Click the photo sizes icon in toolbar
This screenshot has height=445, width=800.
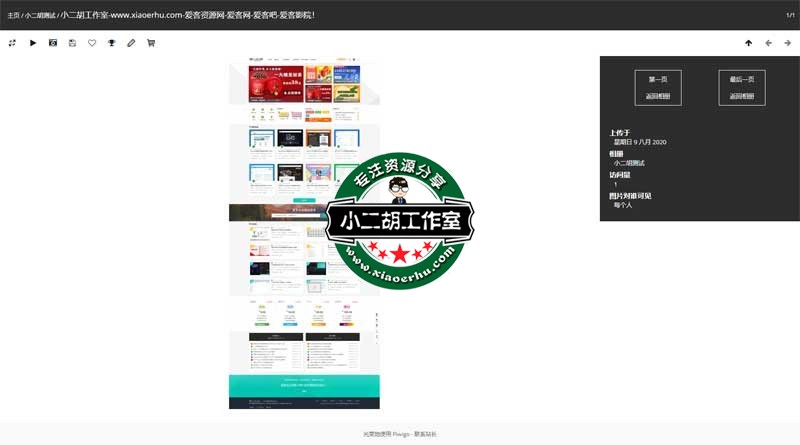coord(12,43)
